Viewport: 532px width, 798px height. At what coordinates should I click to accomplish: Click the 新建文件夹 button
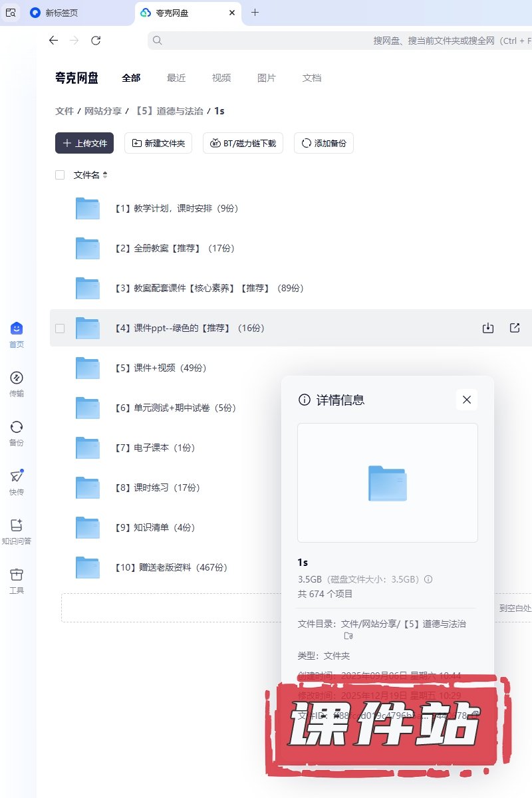[158, 143]
